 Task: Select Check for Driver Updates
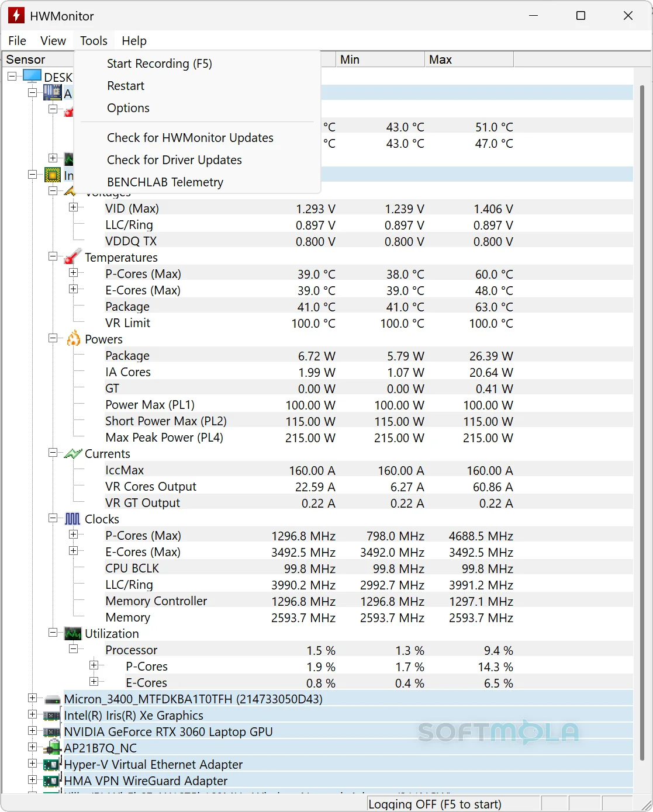click(198, 160)
